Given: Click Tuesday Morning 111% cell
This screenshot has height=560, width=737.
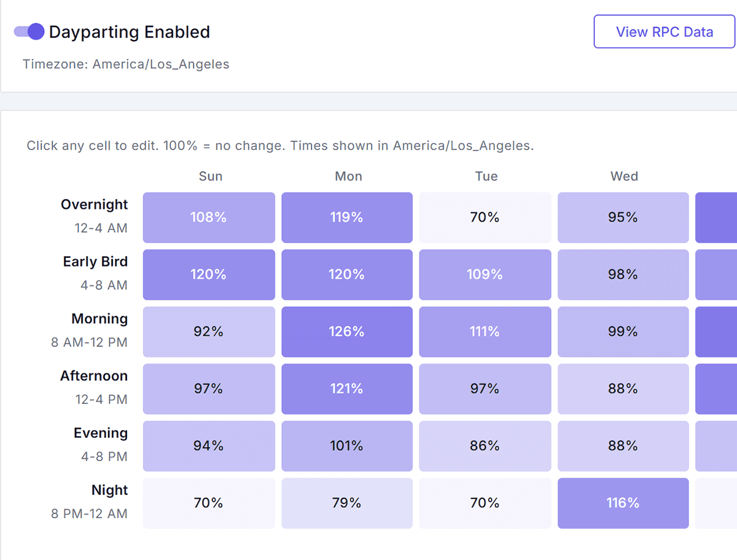Looking at the screenshot, I should 485,332.
